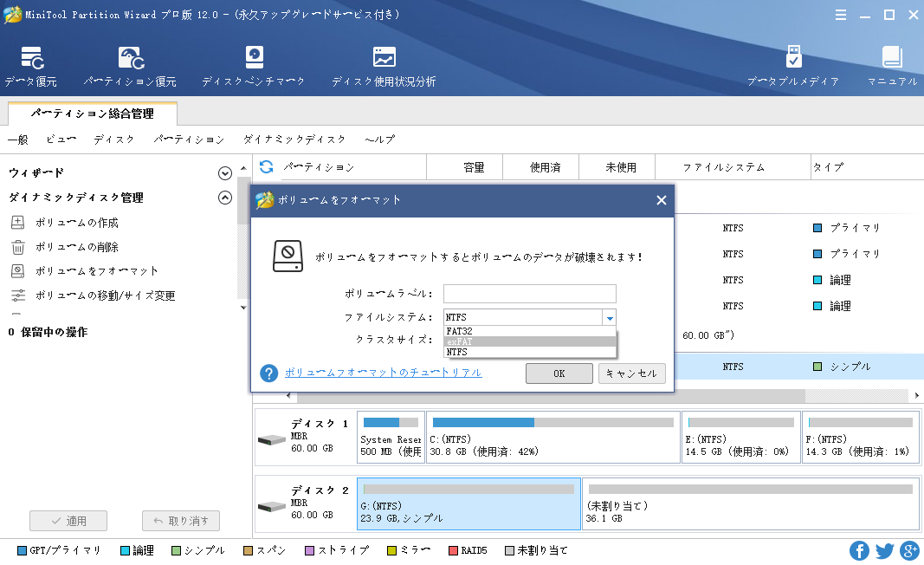Click the 取り消す button
Screen dimensions: 924x565
[181, 521]
